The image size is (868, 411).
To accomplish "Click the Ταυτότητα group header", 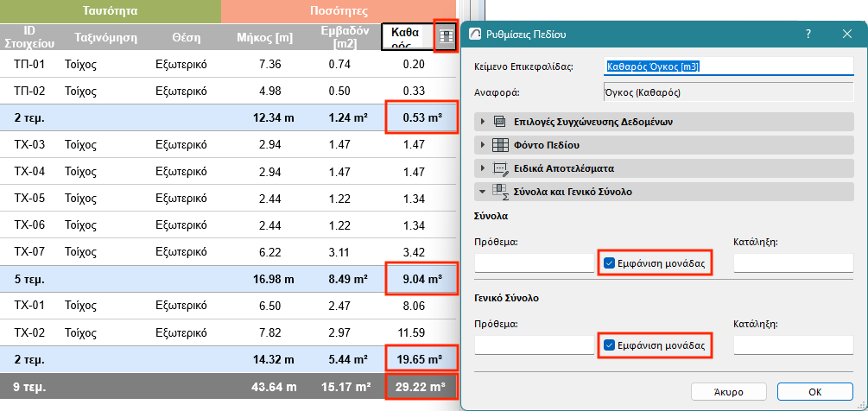I will [x=111, y=11].
